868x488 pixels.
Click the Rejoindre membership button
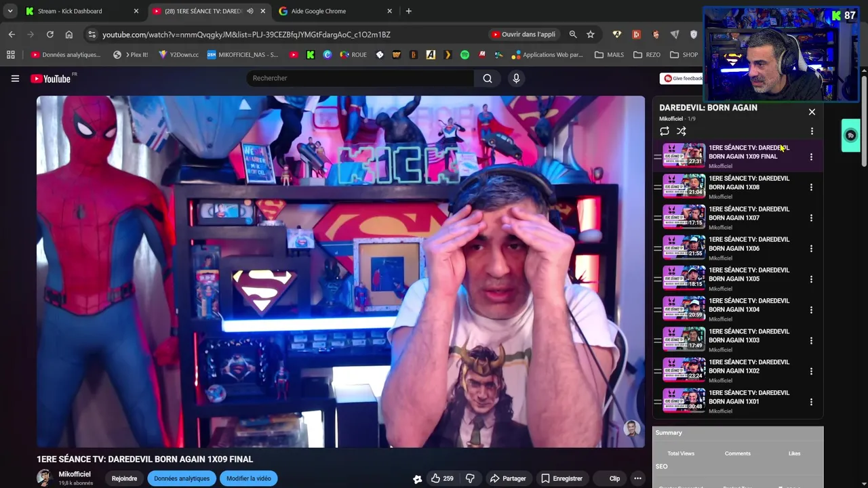pyautogui.click(x=124, y=479)
